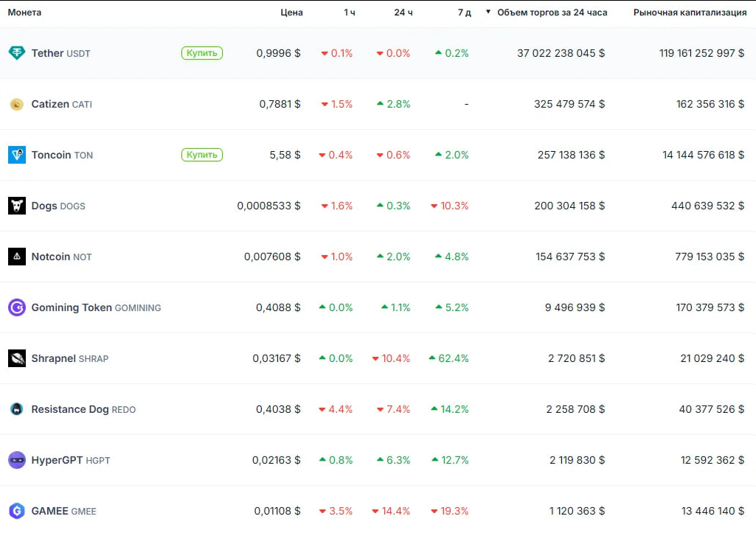Sort by the Монета column header
This screenshot has width=756, height=533.
coord(24,13)
